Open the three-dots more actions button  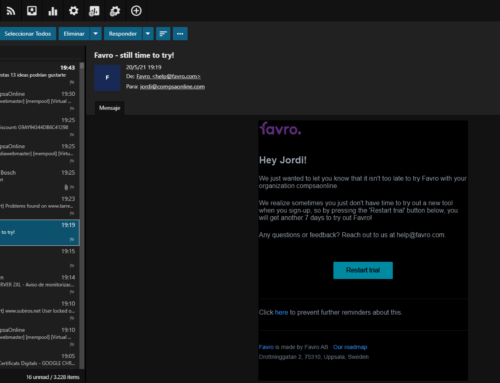pyautogui.click(x=180, y=34)
